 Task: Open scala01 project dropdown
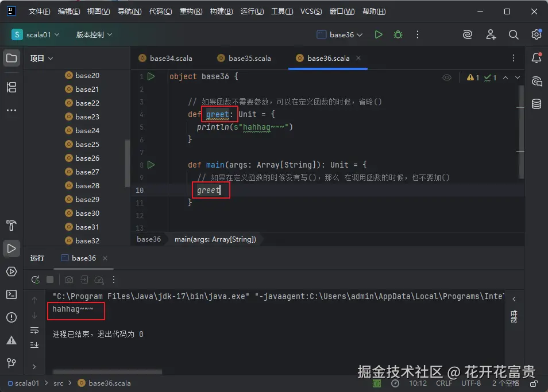[35, 34]
